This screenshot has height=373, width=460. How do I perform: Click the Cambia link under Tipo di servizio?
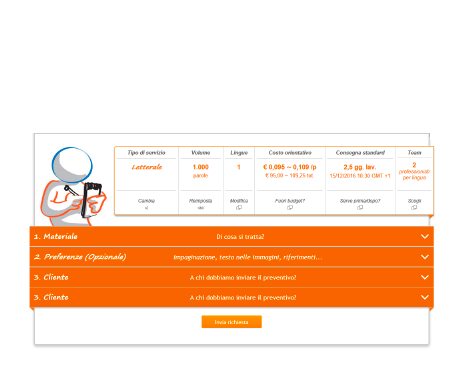pos(146,201)
